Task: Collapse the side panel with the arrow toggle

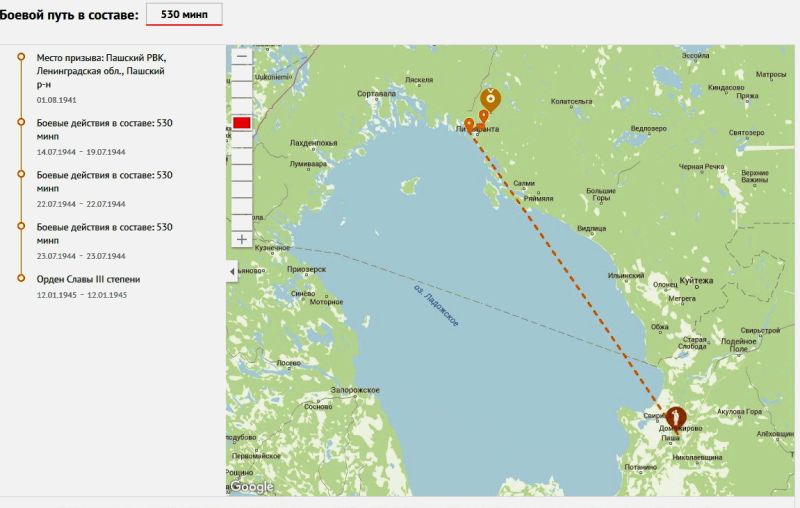Action: (x=232, y=272)
